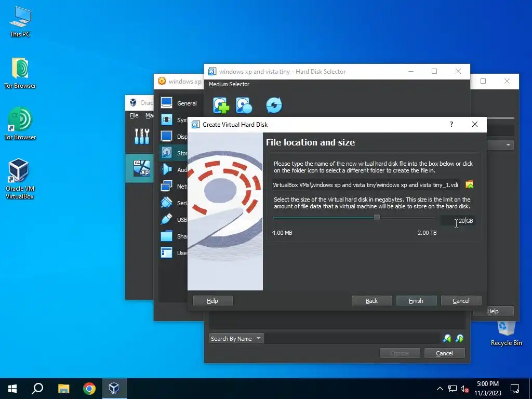Click taskbar clock showing 5:00 PM
This screenshot has height=399, width=532.
click(x=487, y=389)
